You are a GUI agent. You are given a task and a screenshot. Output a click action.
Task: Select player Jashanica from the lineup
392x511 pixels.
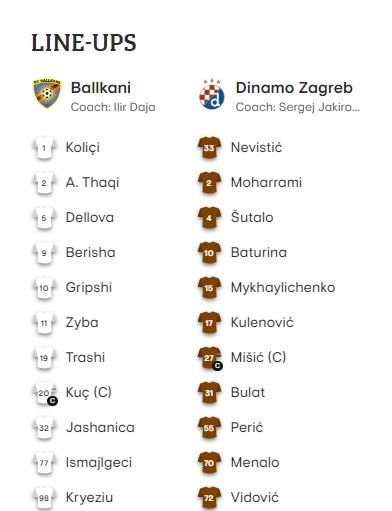click(100, 428)
